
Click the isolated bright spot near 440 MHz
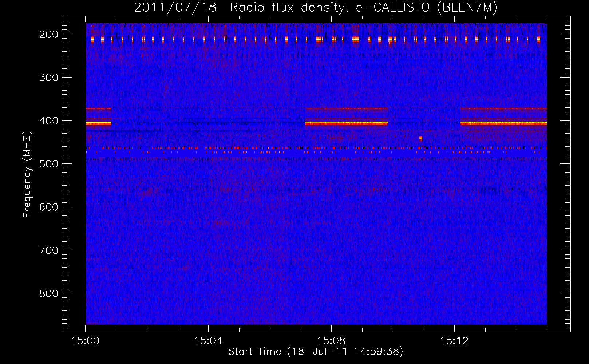(420, 138)
